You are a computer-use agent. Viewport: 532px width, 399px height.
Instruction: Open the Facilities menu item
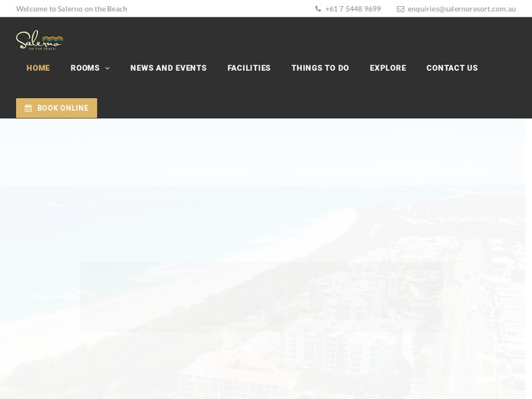[x=249, y=68]
